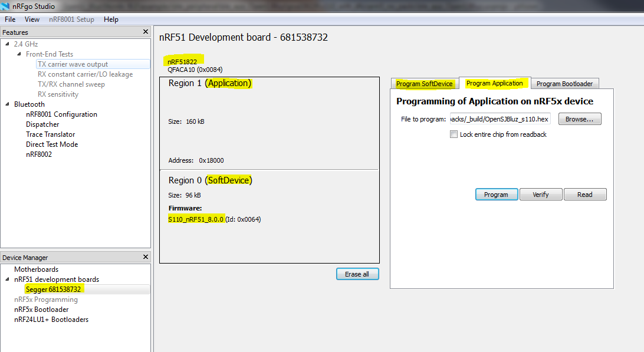Collapse nRF51 development boards node
The height and width of the screenshot is (352, 644).
pyautogui.click(x=8, y=279)
